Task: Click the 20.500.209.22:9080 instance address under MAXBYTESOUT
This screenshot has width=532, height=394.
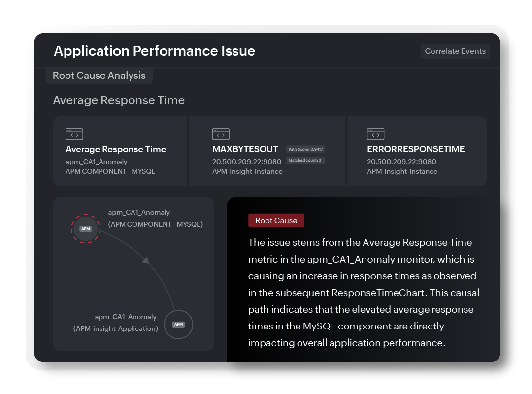Action: coord(246,161)
